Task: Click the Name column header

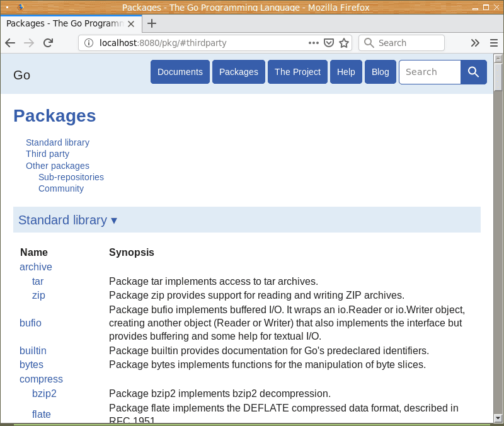Action: click(34, 252)
